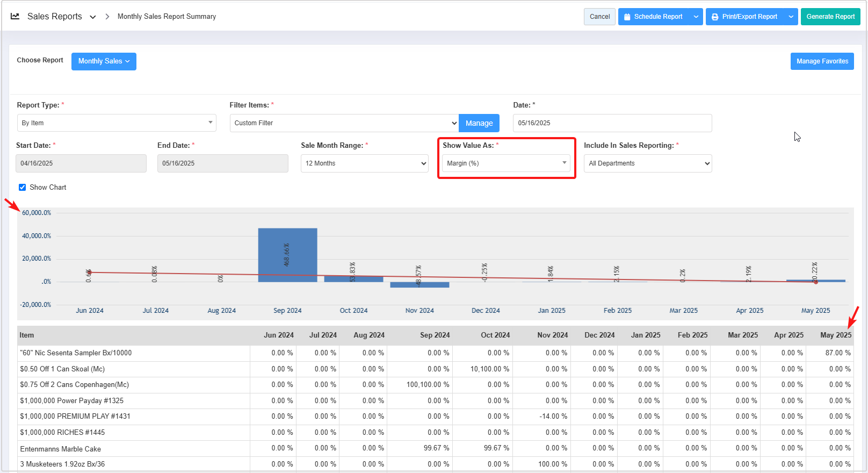Image resolution: width=868 pixels, height=473 pixels.
Task: Click the Sales Reports chart icon
Action: point(15,16)
